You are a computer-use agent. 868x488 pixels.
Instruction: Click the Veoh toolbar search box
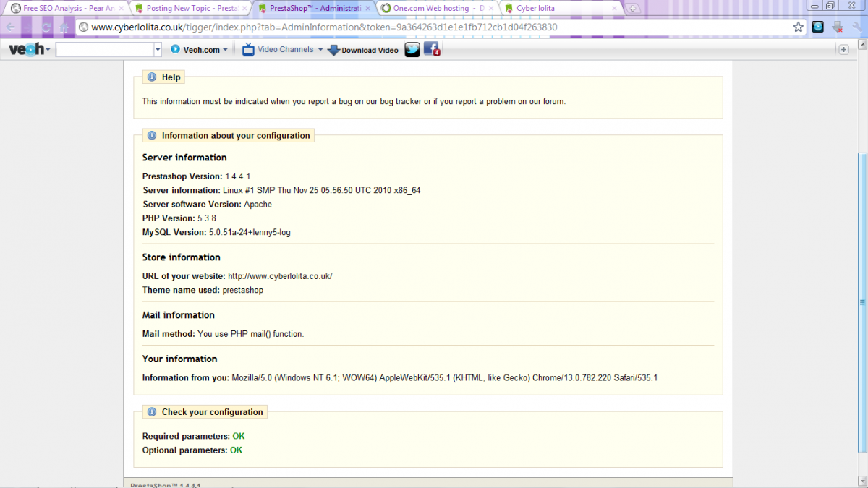tap(104, 50)
